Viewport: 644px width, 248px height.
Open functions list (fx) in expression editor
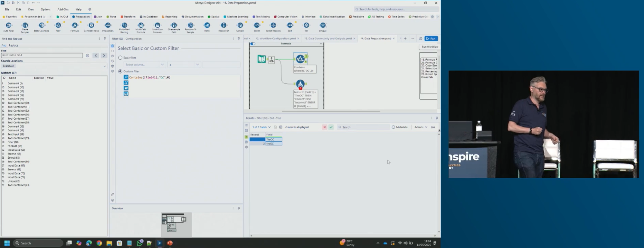pos(126,77)
